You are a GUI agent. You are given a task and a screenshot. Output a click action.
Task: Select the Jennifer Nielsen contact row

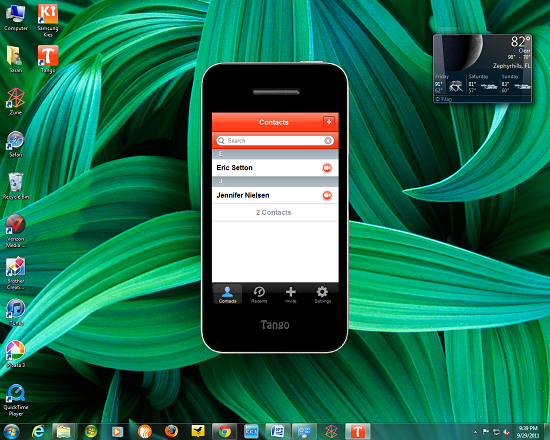tap(275, 195)
